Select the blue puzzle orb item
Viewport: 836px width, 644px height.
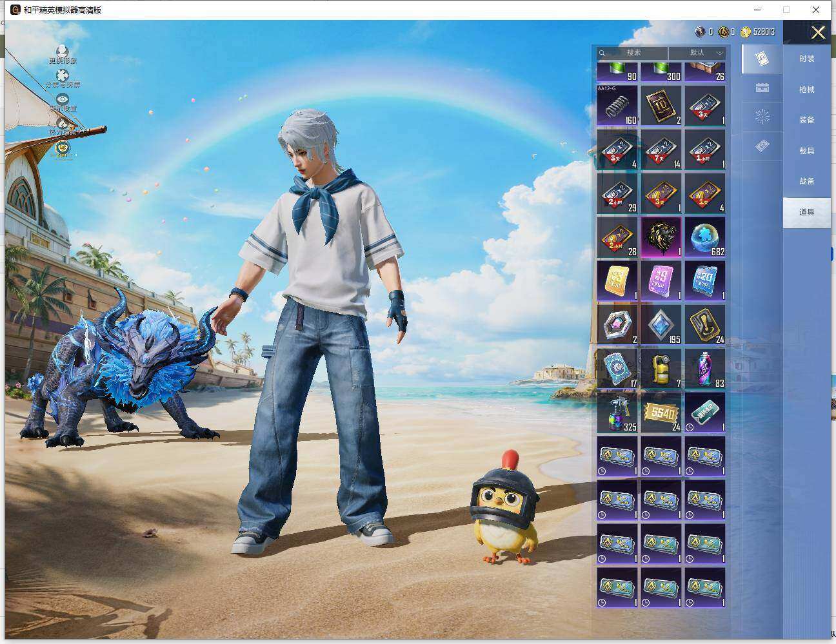(705, 237)
